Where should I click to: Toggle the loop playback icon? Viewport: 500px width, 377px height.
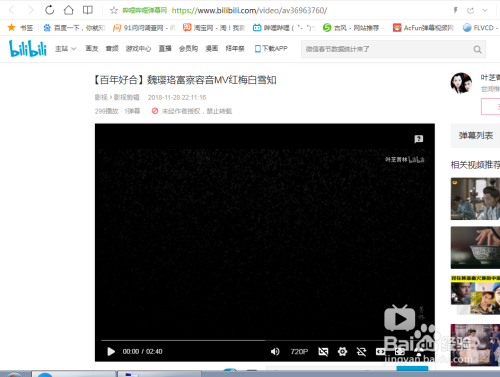tap(361, 351)
